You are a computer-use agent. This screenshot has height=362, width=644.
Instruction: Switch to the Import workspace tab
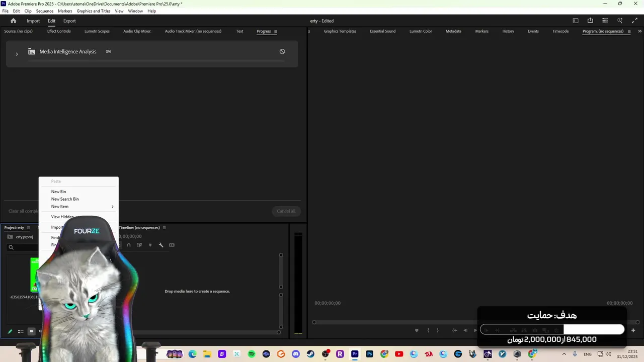[x=33, y=21]
